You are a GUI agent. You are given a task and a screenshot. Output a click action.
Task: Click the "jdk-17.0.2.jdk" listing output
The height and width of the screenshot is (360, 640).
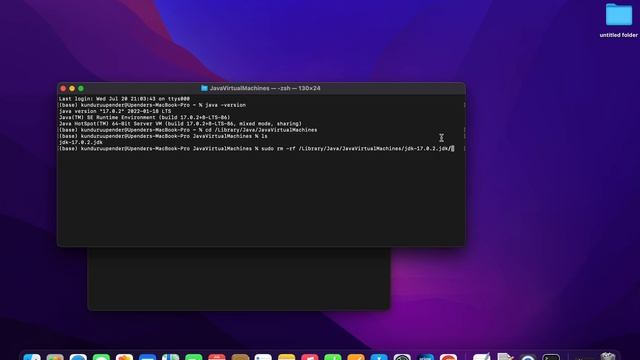click(81, 142)
